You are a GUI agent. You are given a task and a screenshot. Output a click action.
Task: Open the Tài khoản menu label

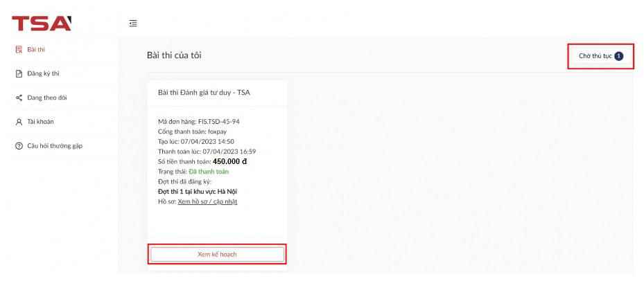(x=40, y=122)
